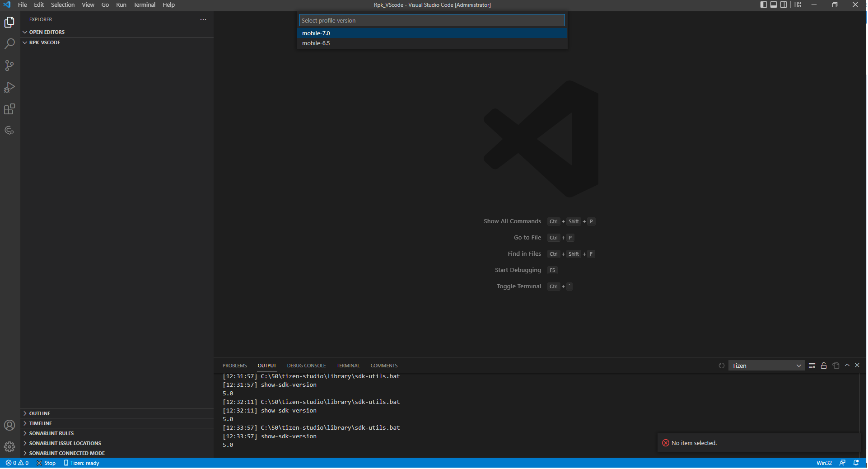Open the Search view in activity bar
The width and height of the screenshot is (868, 469).
point(9,44)
